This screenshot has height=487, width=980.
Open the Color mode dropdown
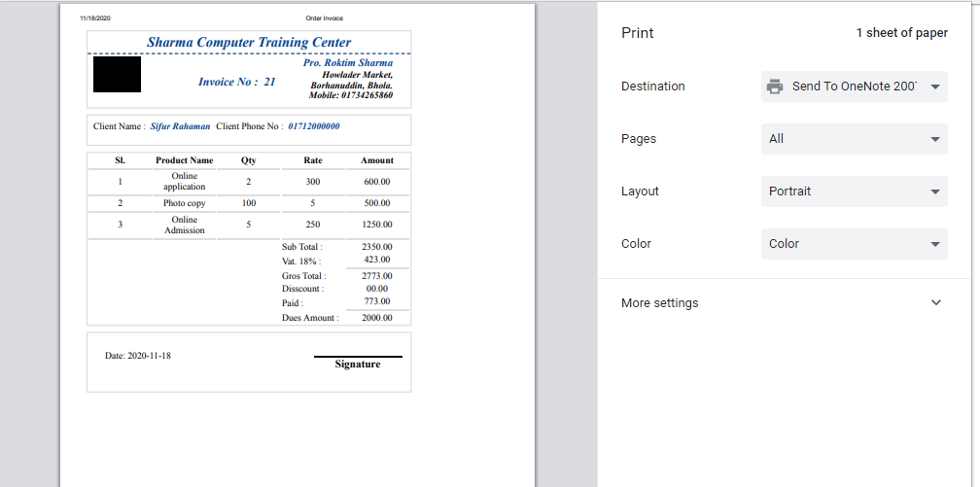tap(854, 244)
